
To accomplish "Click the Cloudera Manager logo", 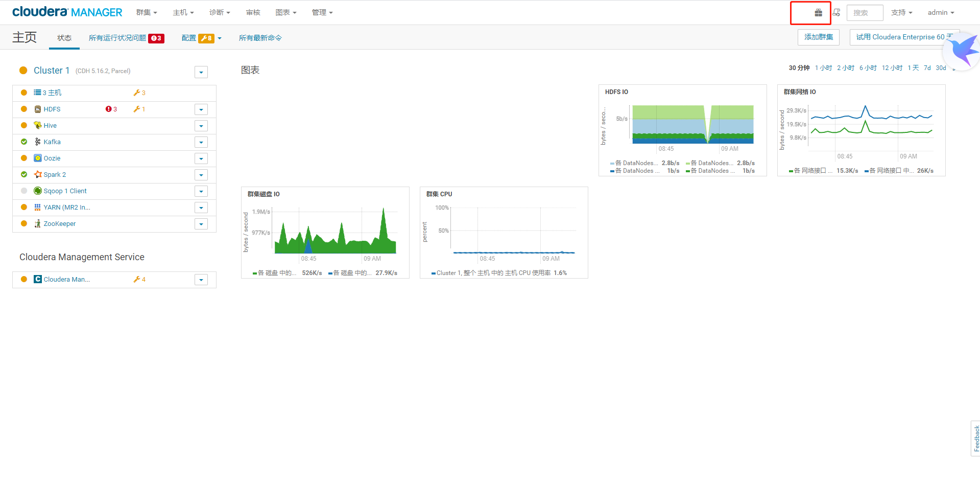I will (x=67, y=12).
